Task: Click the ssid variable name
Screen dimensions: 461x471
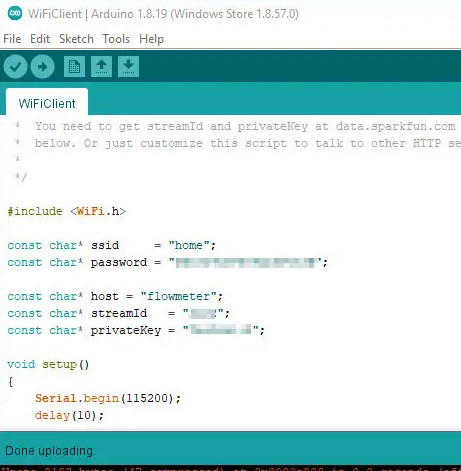Action: 105,245
